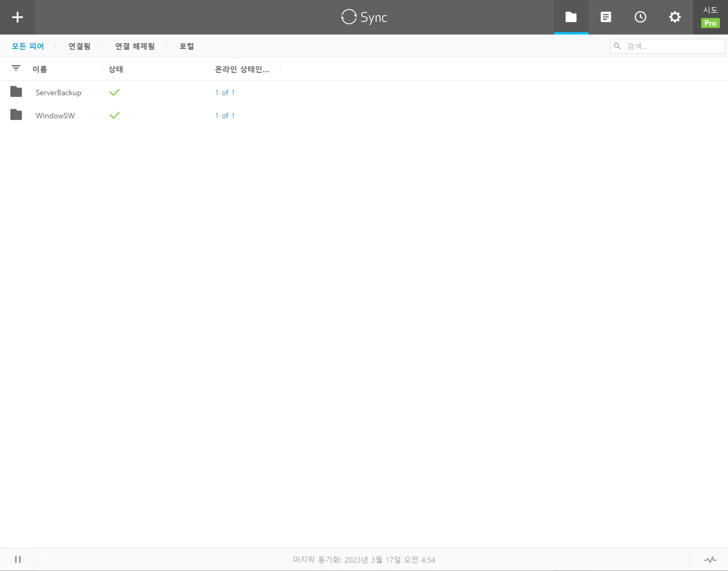Switch to 연결됨 tab
Viewport: 728px width, 571px height.
(x=79, y=46)
